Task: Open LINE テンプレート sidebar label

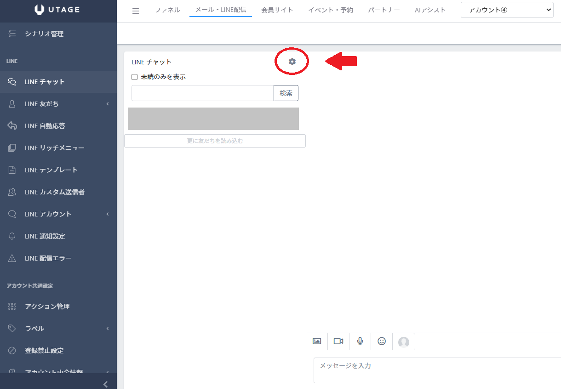Action: (x=52, y=170)
